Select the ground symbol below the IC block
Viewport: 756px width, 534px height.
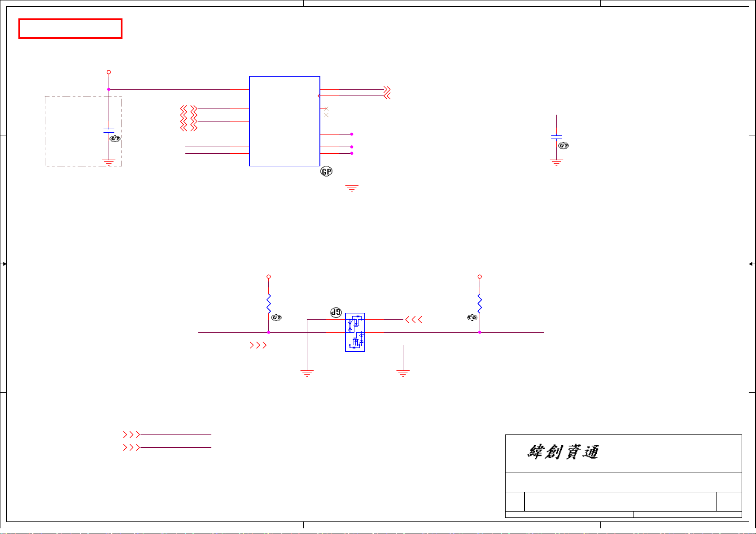click(x=352, y=188)
